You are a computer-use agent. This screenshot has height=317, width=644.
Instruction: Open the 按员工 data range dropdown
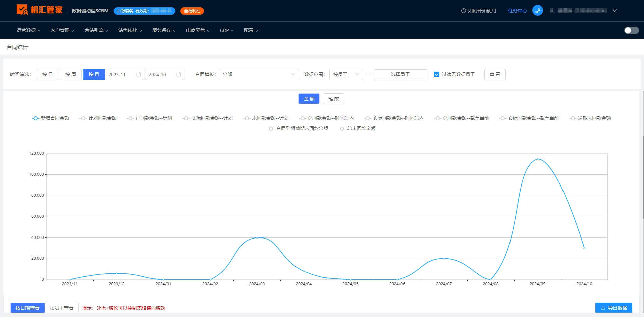click(346, 74)
